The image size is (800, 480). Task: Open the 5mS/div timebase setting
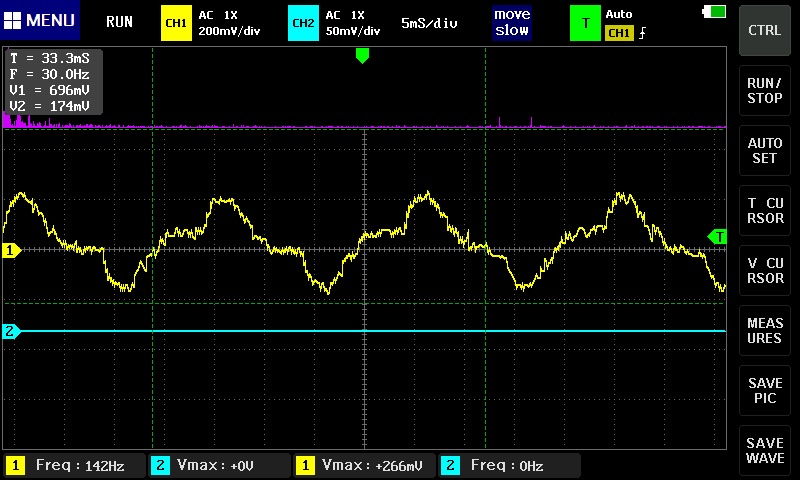coord(429,22)
